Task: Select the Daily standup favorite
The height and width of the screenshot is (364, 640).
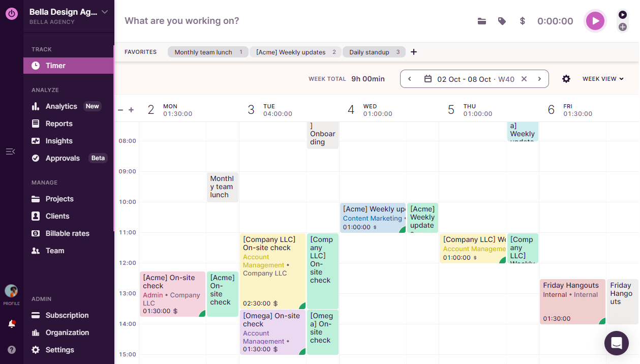Action: click(370, 52)
